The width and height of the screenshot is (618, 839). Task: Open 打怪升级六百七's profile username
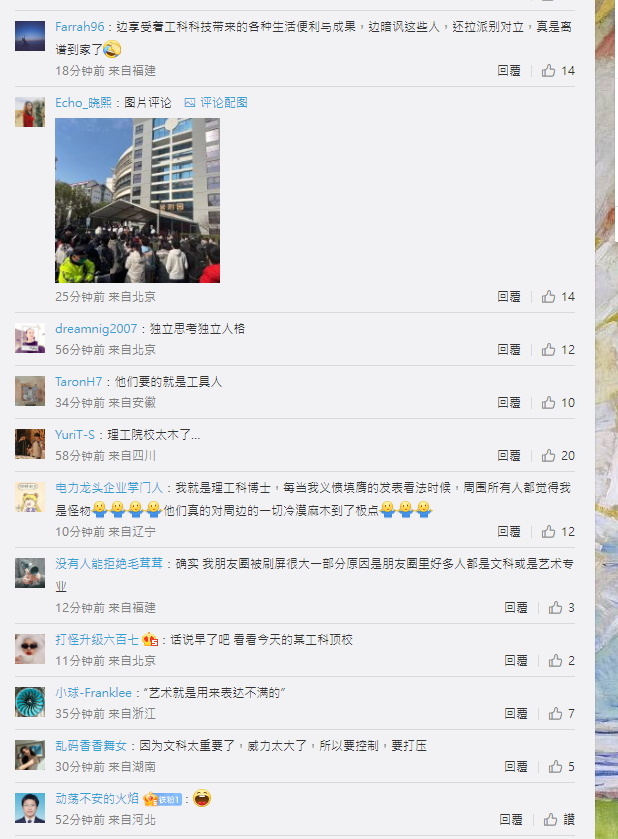[x=97, y=639]
